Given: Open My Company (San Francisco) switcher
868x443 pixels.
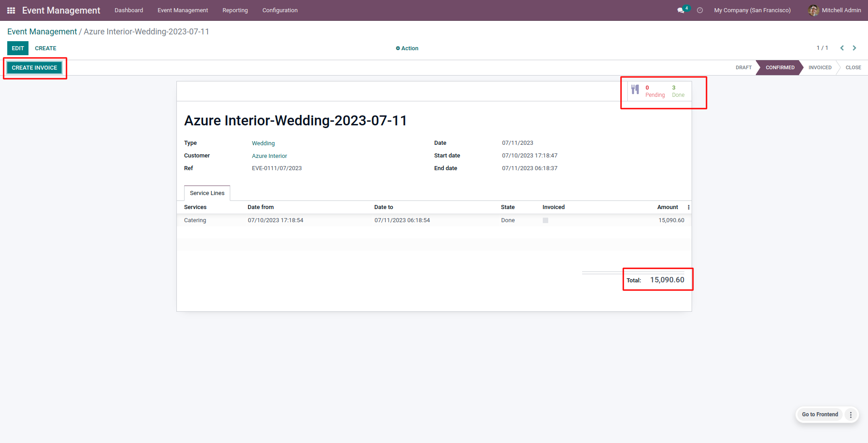Looking at the screenshot, I should [752, 10].
